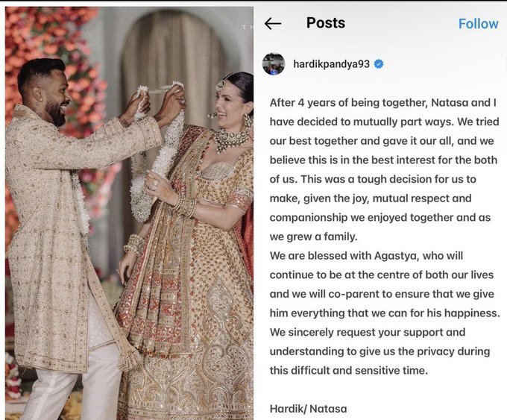Open the hardikpandya93 username profile
Image resolution: width=507 pixels, height=420 pixels.
[x=331, y=64]
